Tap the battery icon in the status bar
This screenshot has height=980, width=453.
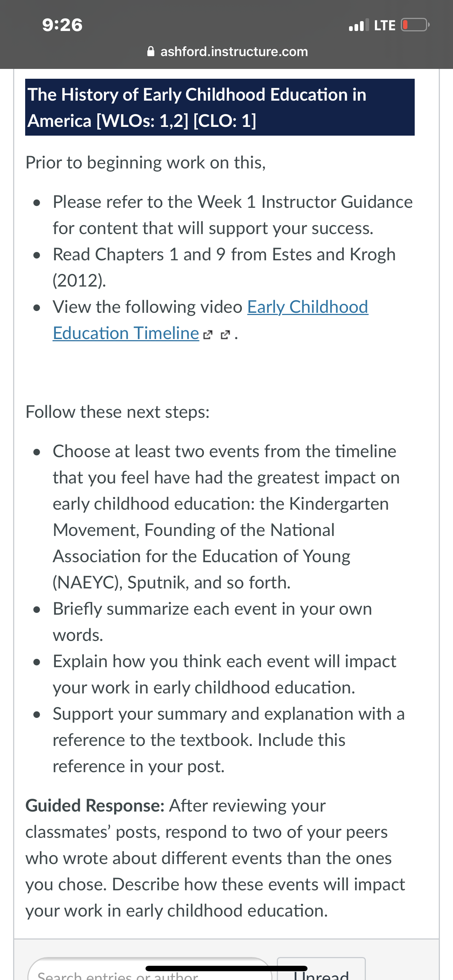tap(415, 25)
